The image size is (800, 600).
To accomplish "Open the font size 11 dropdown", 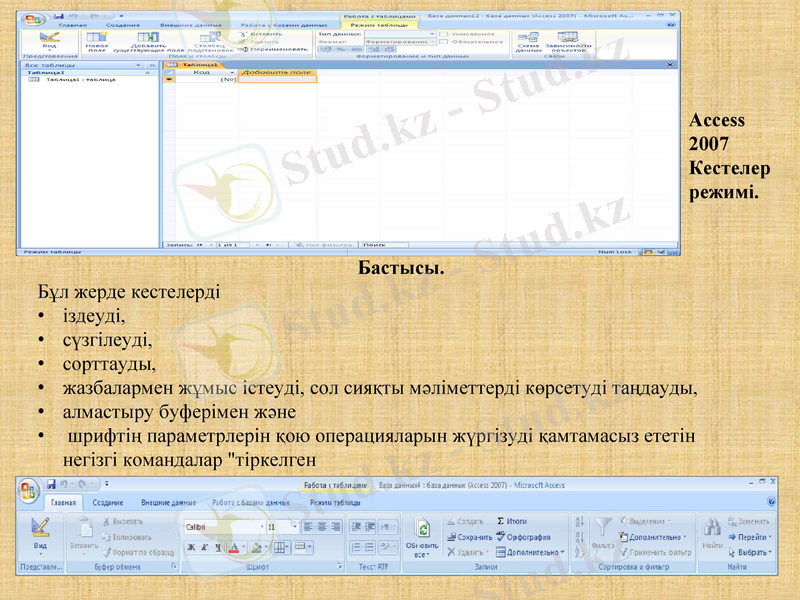I will pos(295,526).
